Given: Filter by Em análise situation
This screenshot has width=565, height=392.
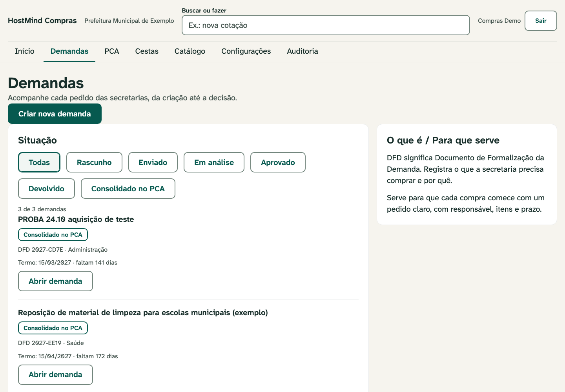Looking at the screenshot, I should [x=214, y=162].
